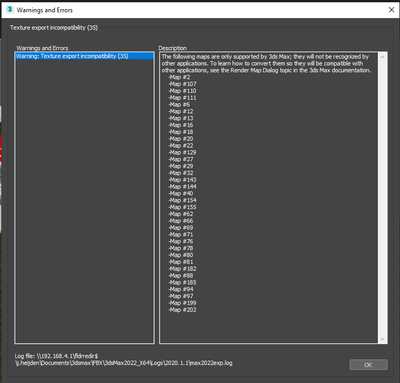400x383 pixels.
Task: Click the Warnings and Errors list label
Action: pyautogui.click(x=42, y=48)
